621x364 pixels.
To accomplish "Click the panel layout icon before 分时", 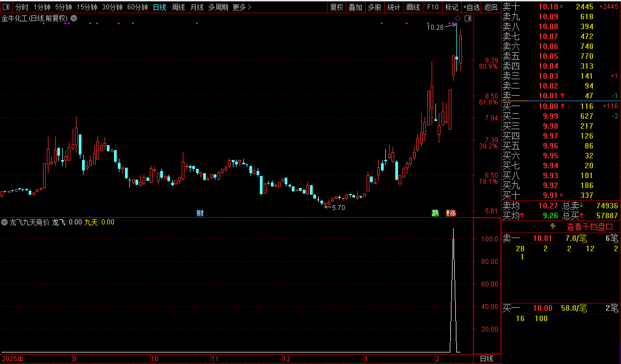I will point(6,7).
